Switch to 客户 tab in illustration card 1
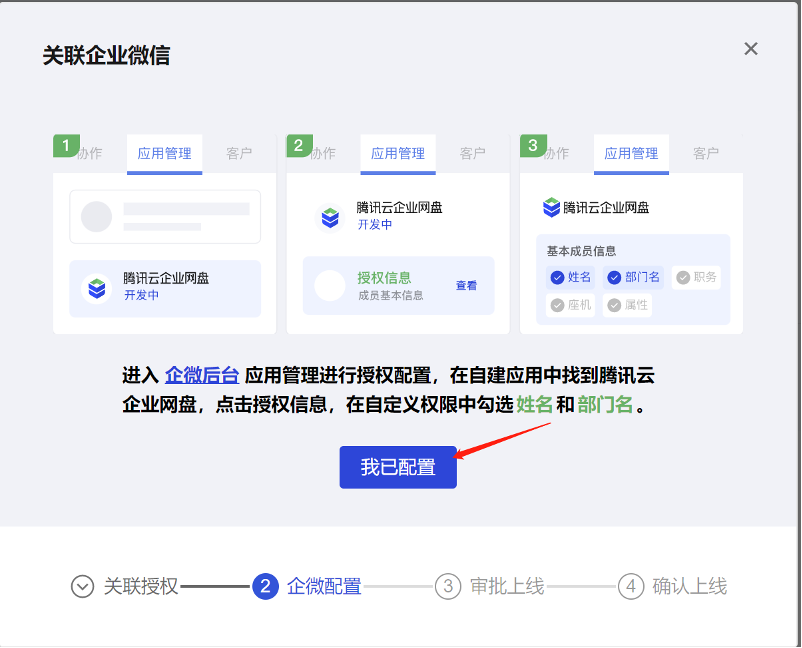The height and width of the screenshot is (648, 802). click(x=239, y=153)
